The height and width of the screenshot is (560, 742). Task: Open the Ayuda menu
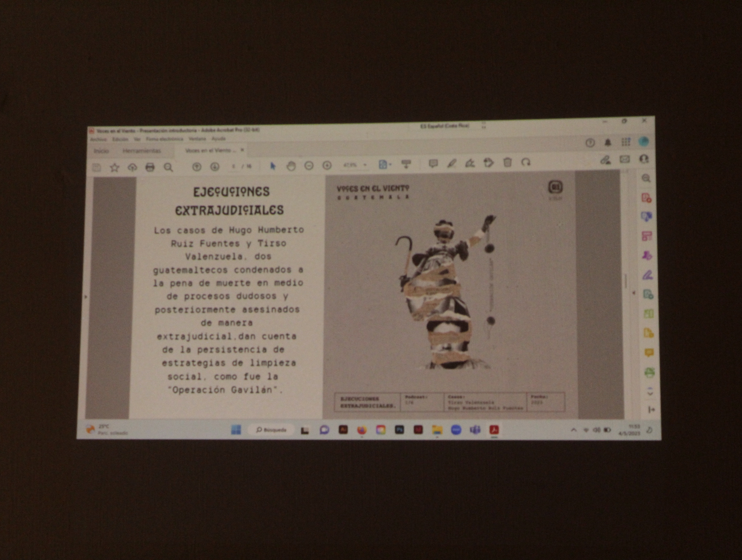coord(218,139)
